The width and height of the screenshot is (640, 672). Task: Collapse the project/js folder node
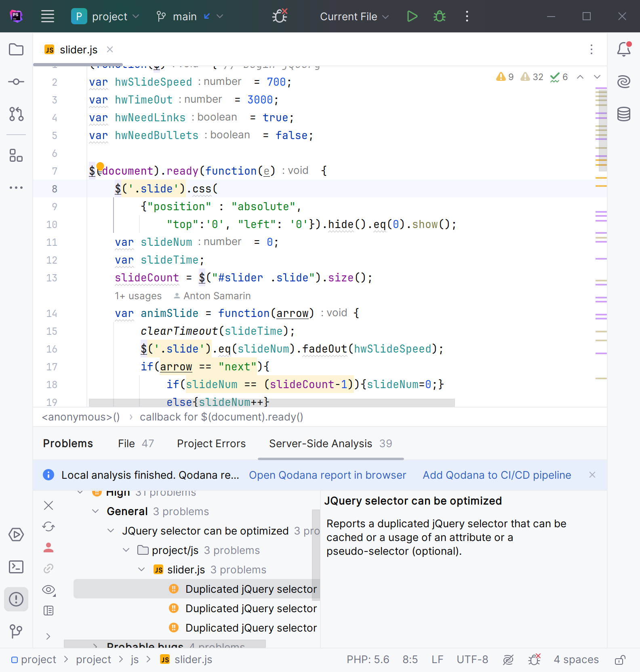point(126,550)
